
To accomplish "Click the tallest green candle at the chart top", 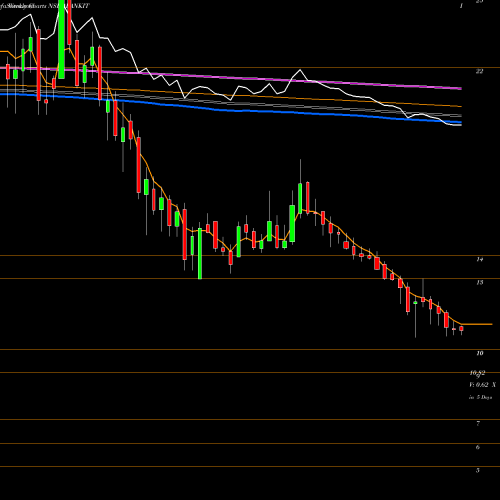I will point(61,39).
